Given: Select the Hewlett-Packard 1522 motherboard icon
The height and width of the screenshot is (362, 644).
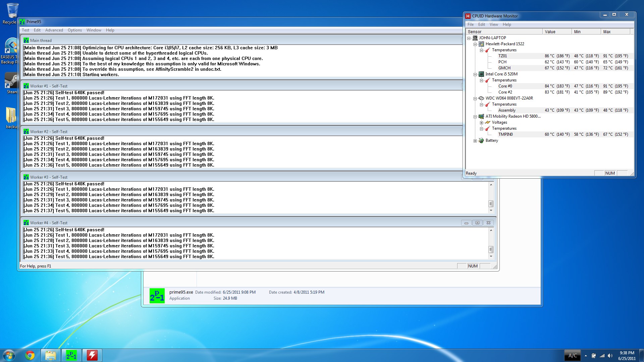Looking at the screenshot, I should pyautogui.click(x=481, y=44).
